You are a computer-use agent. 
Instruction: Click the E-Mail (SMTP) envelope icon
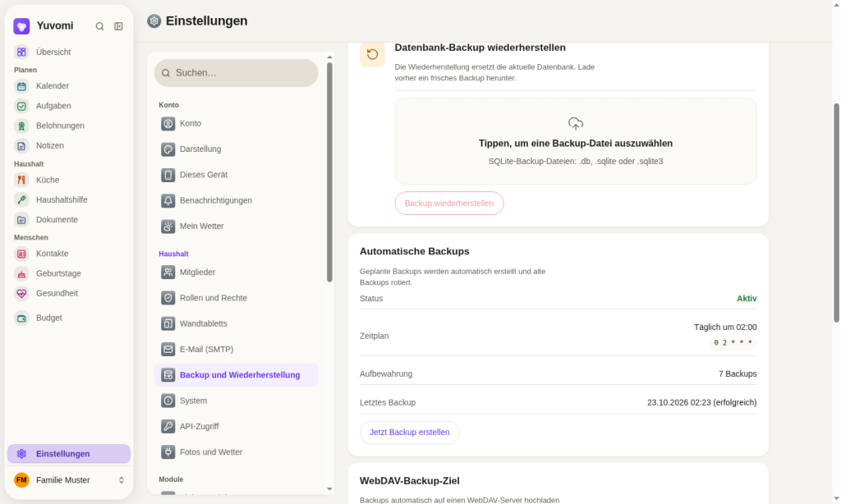coord(168,350)
